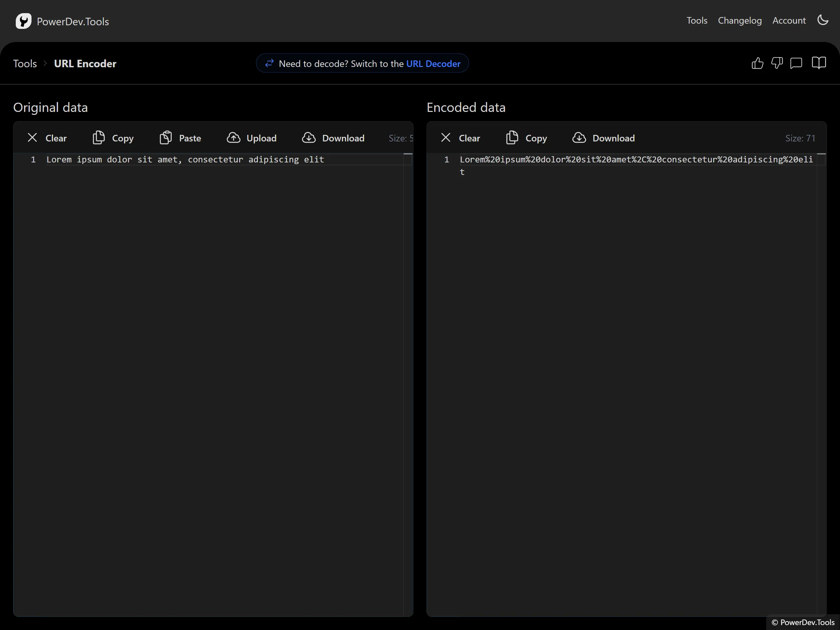The height and width of the screenshot is (630, 840).
Task: Go to Tools breadcrumb link
Action: [x=25, y=63]
